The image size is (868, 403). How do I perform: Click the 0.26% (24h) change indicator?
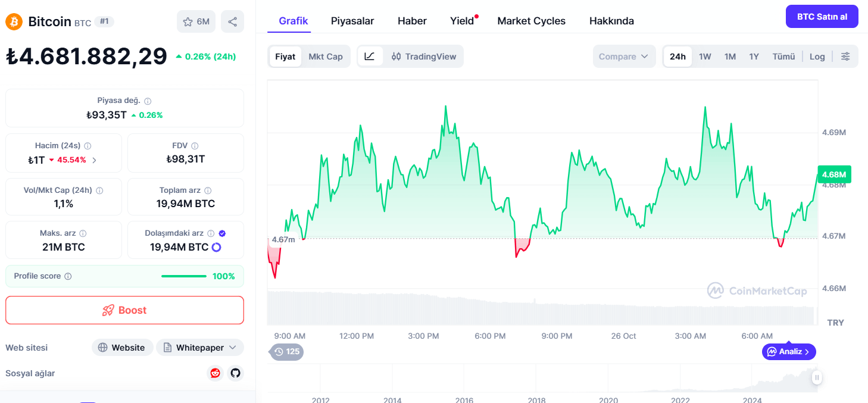pyautogui.click(x=206, y=57)
